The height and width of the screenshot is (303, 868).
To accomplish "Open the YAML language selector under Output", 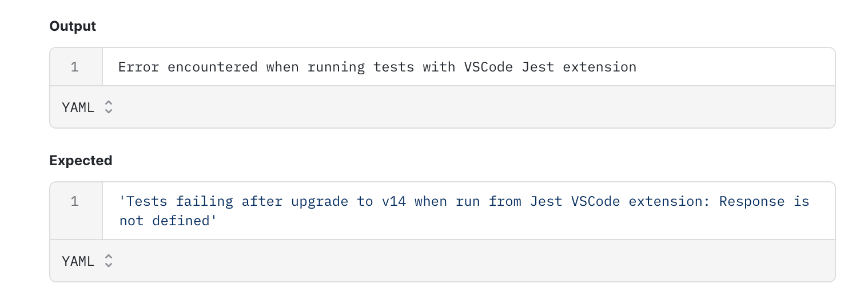I will pyautogui.click(x=87, y=107).
